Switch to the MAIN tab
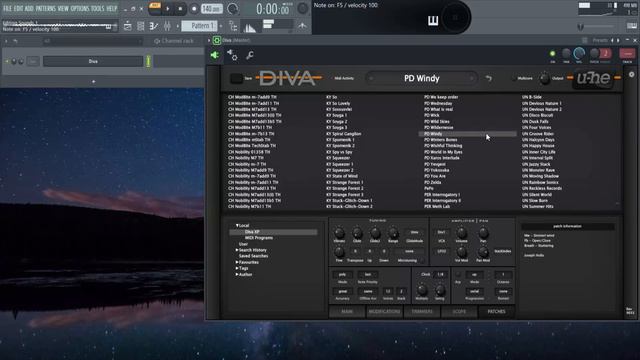 click(347, 311)
